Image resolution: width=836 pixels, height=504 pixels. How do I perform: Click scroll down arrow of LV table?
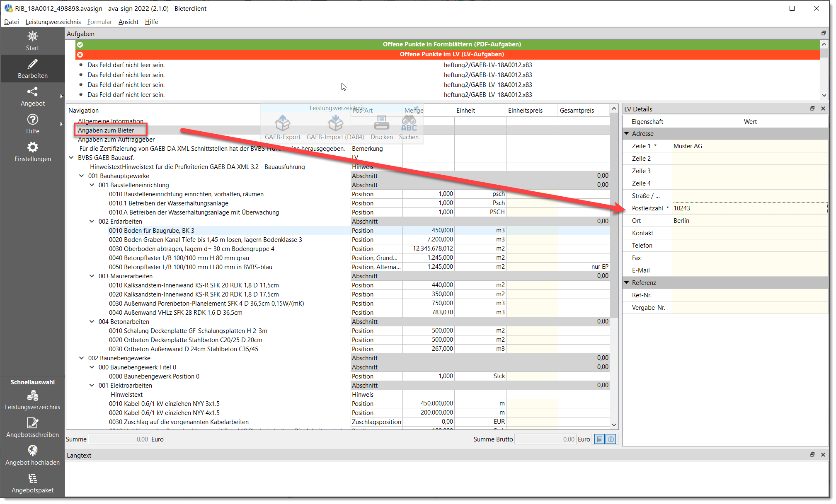614,425
